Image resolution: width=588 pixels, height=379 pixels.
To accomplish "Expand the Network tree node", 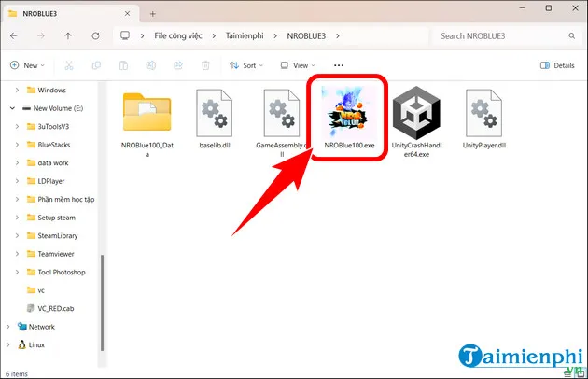I will click(9, 327).
